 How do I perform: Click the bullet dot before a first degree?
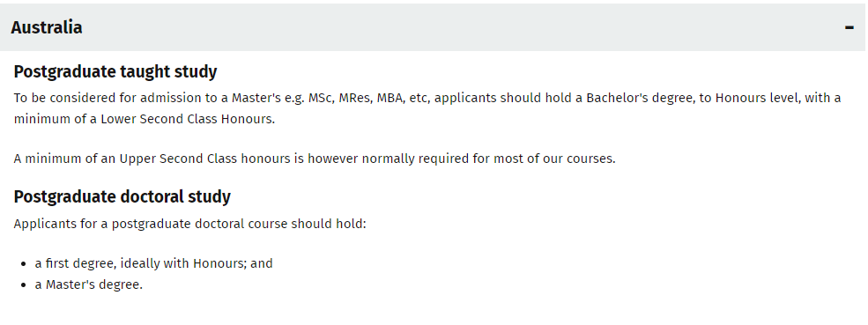pyautogui.click(x=23, y=263)
